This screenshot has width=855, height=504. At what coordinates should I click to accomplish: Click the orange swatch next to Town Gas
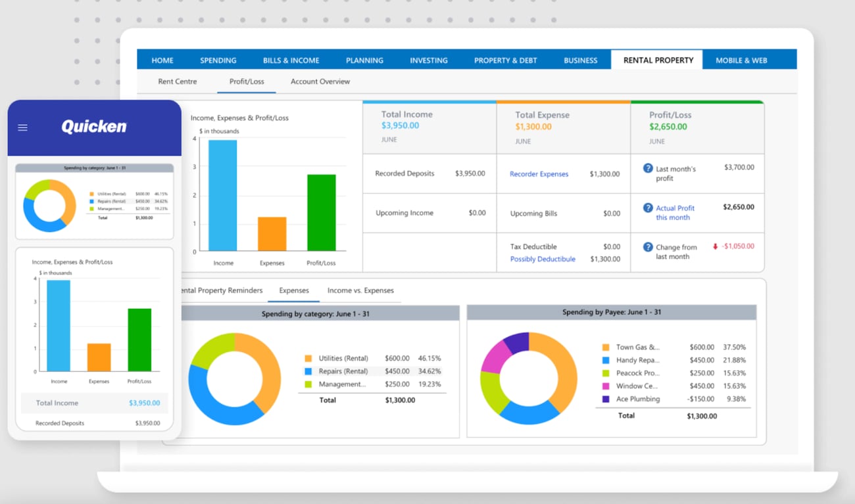604,347
